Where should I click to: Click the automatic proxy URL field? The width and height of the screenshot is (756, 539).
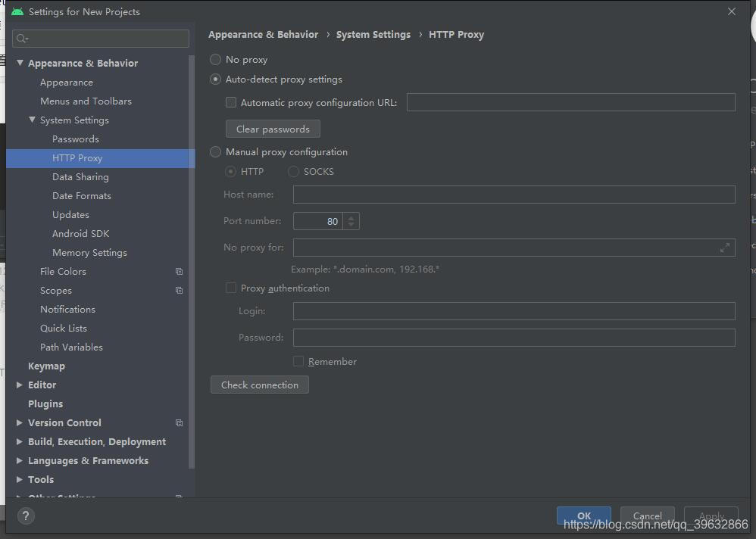pos(571,102)
